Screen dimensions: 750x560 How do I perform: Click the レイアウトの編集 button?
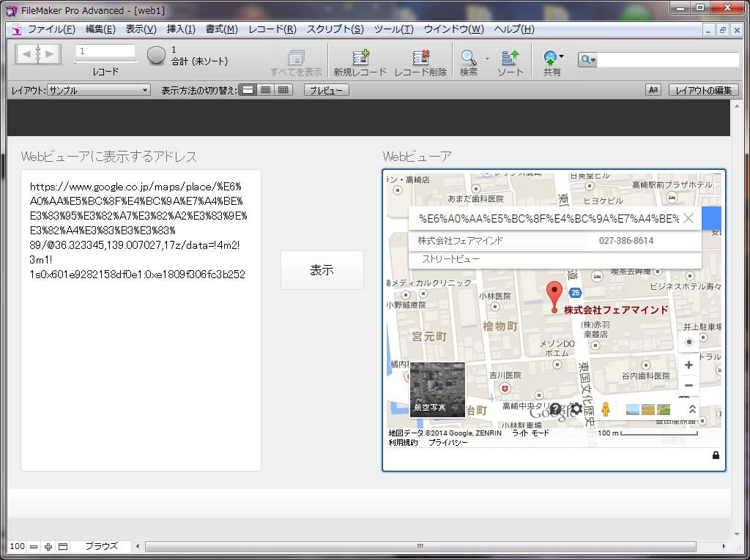pyautogui.click(x=702, y=90)
